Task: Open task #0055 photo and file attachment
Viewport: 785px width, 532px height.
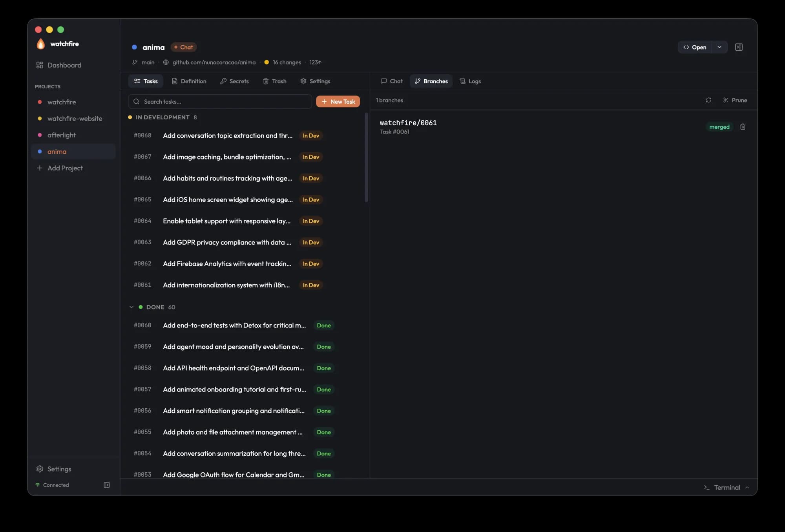Action: (245, 432)
